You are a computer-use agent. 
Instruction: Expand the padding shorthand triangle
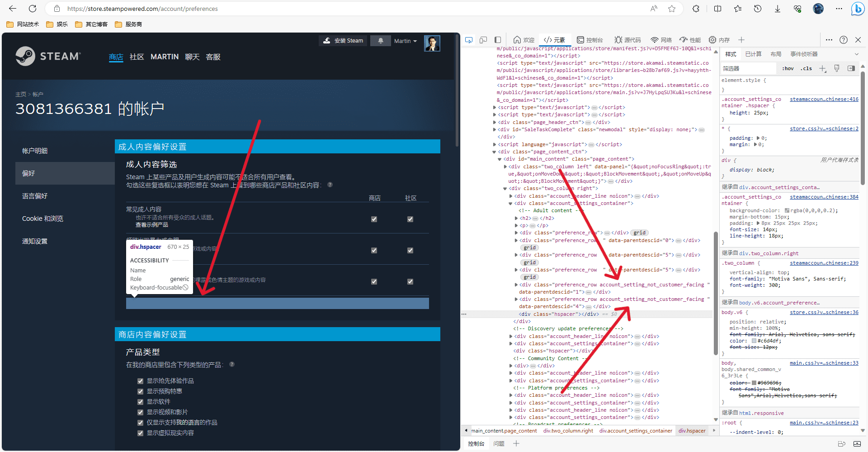pos(758,138)
